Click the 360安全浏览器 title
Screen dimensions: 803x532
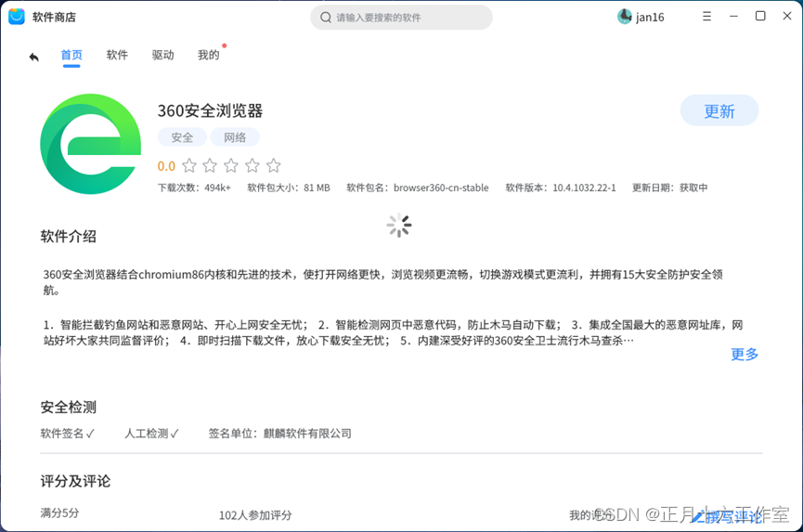pos(210,110)
